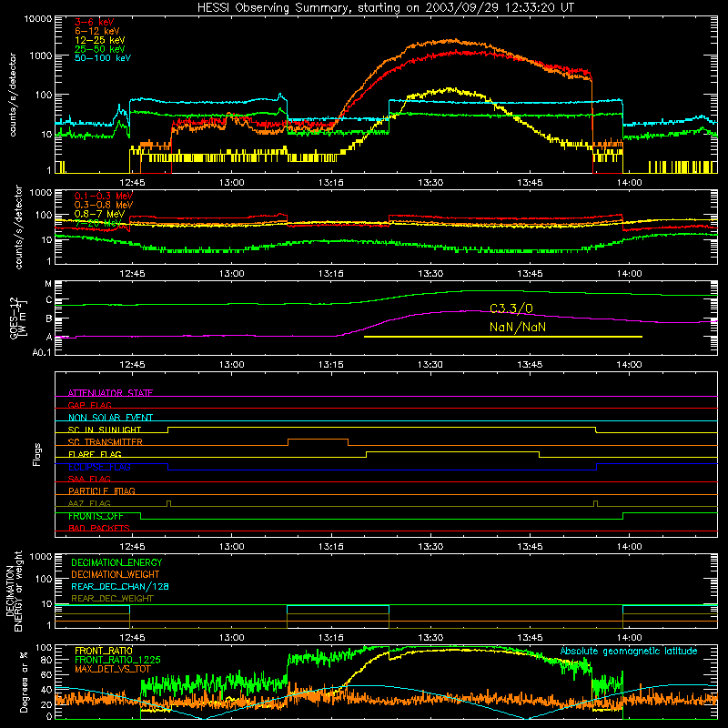The height and width of the screenshot is (728, 728).
Task: Click the 13:45 label under MeV panel
Action: pyautogui.click(x=530, y=274)
